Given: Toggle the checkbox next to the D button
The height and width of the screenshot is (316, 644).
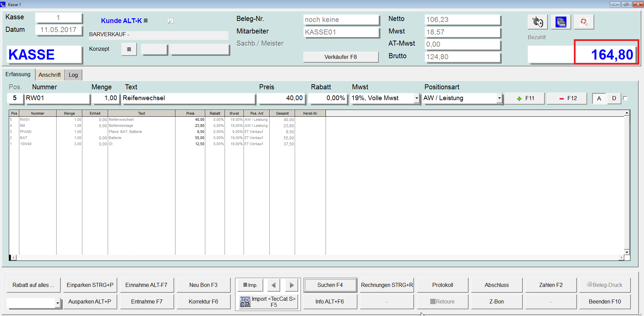Looking at the screenshot, I should tap(625, 98).
